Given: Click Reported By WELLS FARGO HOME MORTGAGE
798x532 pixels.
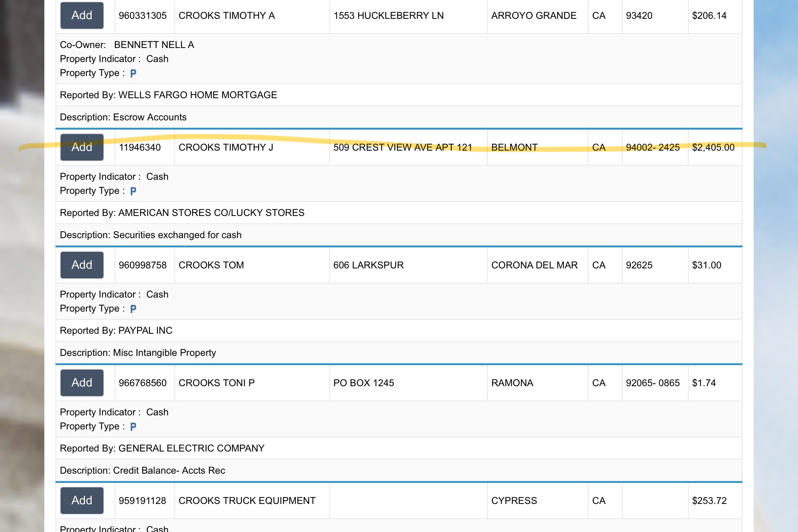Looking at the screenshot, I should (x=198, y=95).
